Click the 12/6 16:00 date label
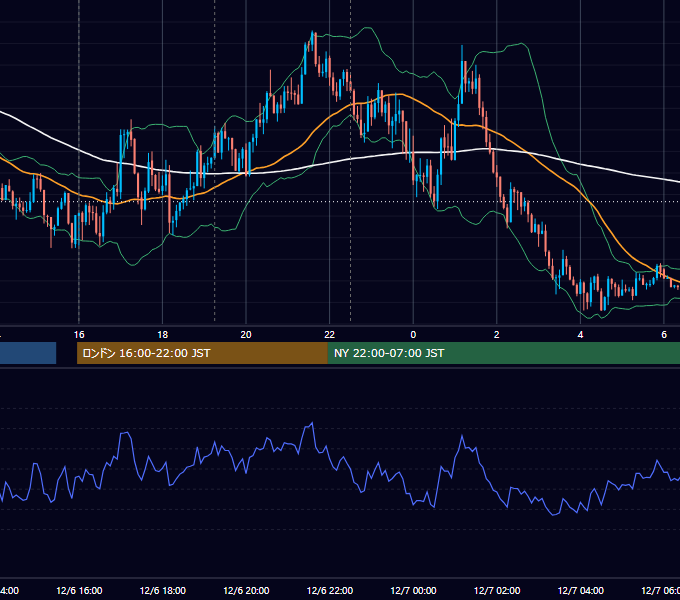The height and width of the screenshot is (600, 680). 79,590
